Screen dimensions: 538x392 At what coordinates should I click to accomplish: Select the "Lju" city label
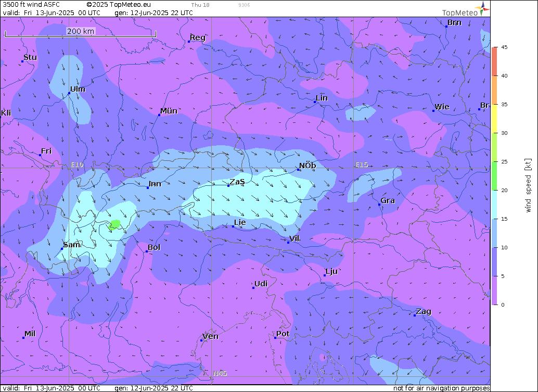(331, 272)
